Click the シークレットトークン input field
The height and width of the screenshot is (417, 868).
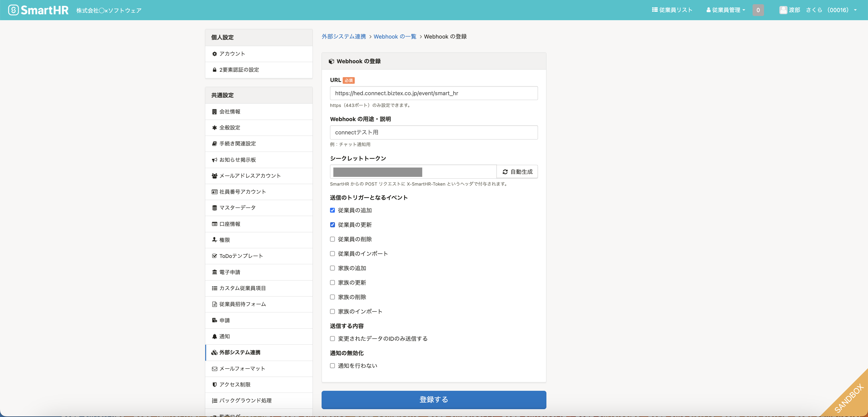(x=413, y=172)
